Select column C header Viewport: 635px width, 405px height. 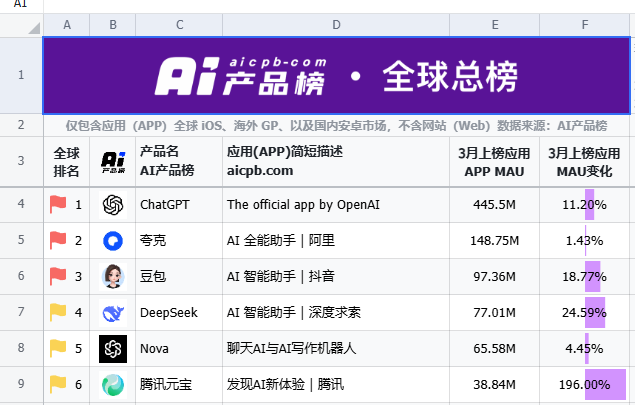[179, 25]
